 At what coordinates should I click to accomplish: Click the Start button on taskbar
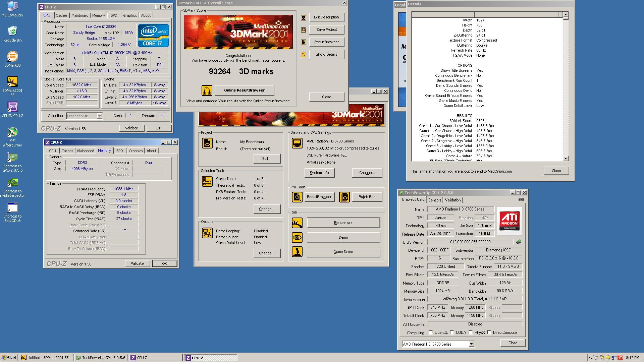tap(9, 358)
